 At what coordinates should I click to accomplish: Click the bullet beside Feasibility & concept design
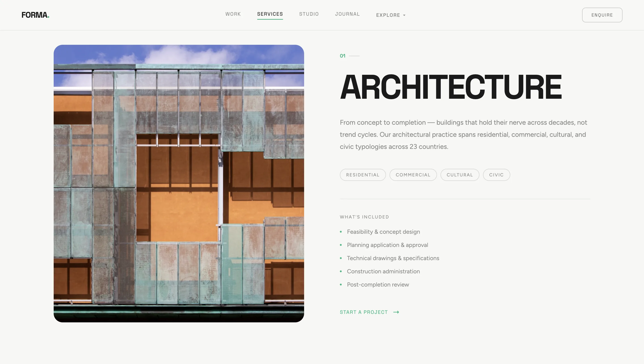pyautogui.click(x=341, y=232)
